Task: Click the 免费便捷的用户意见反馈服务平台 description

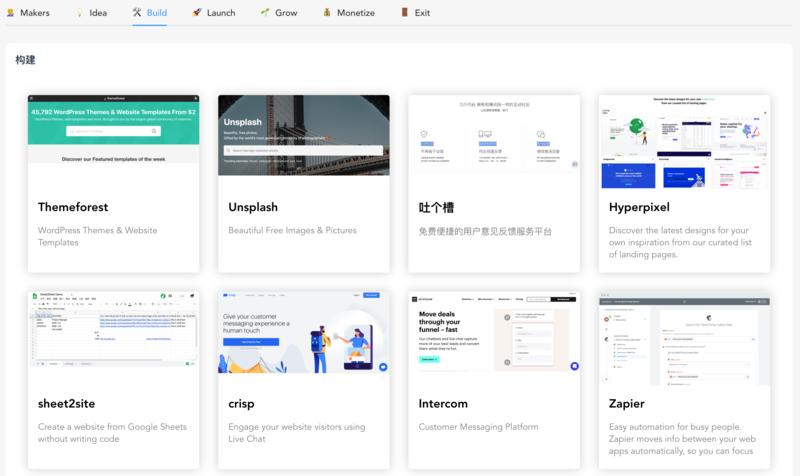Action: (x=485, y=232)
